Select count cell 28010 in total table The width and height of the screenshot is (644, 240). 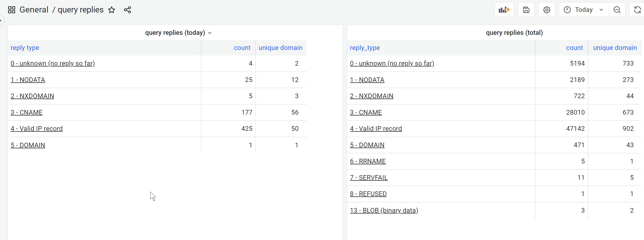[x=562, y=112]
